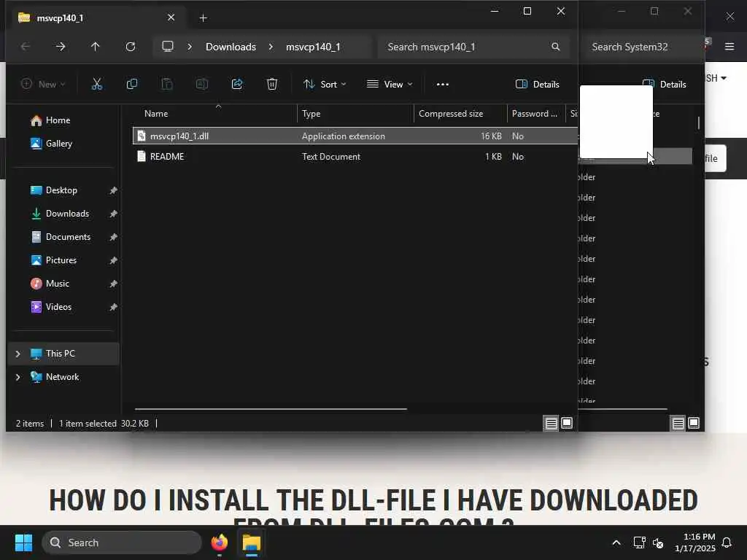Open the Windows Start menu

coord(23,542)
